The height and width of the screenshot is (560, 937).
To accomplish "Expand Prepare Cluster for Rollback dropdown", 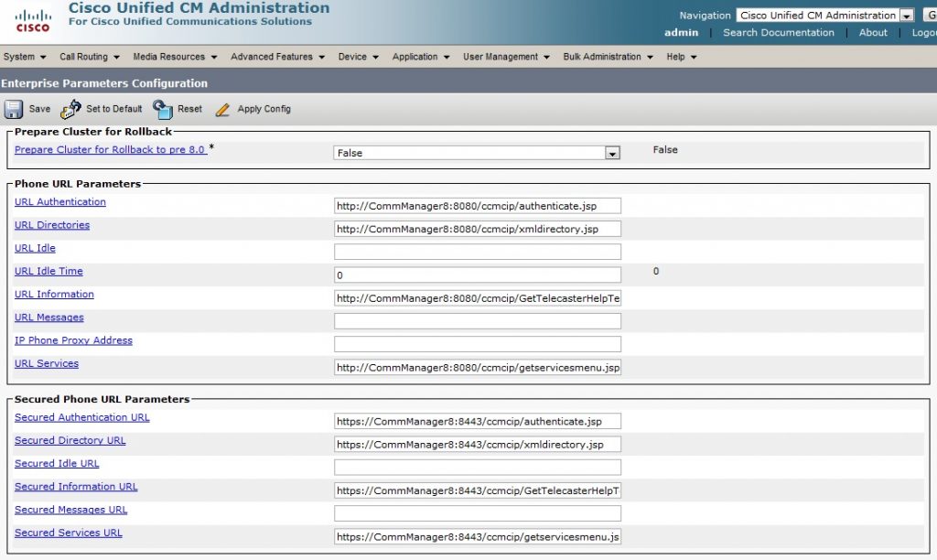I will [612, 153].
